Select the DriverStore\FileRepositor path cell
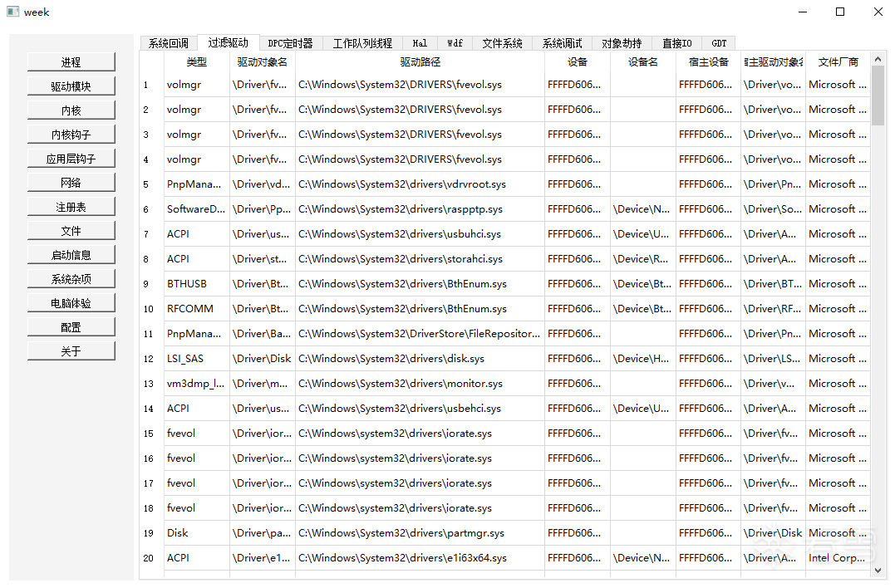 pyautogui.click(x=420, y=334)
